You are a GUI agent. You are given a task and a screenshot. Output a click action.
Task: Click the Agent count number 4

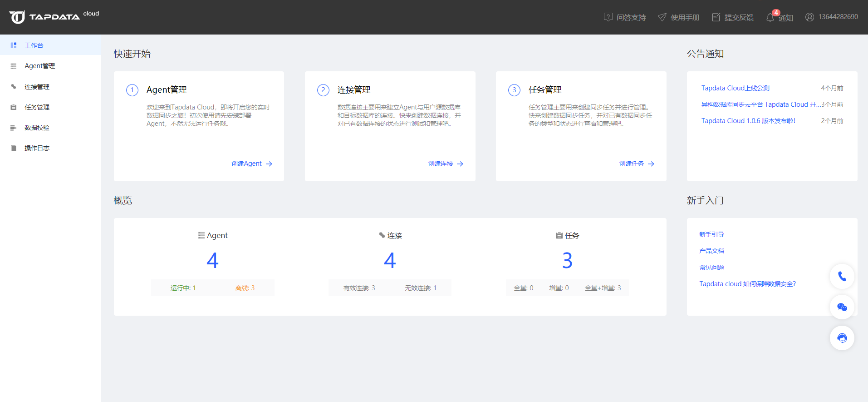click(x=212, y=261)
